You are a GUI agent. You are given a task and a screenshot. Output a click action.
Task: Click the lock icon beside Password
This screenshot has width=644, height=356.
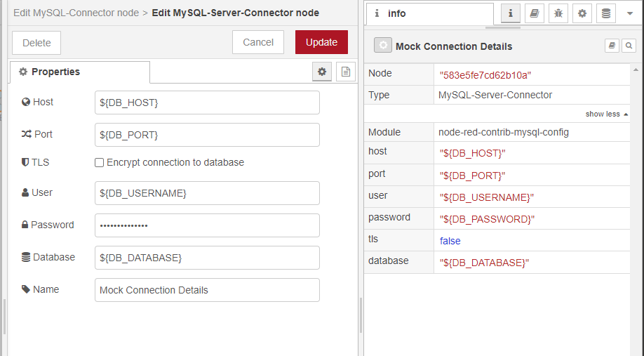(x=25, y=225)
